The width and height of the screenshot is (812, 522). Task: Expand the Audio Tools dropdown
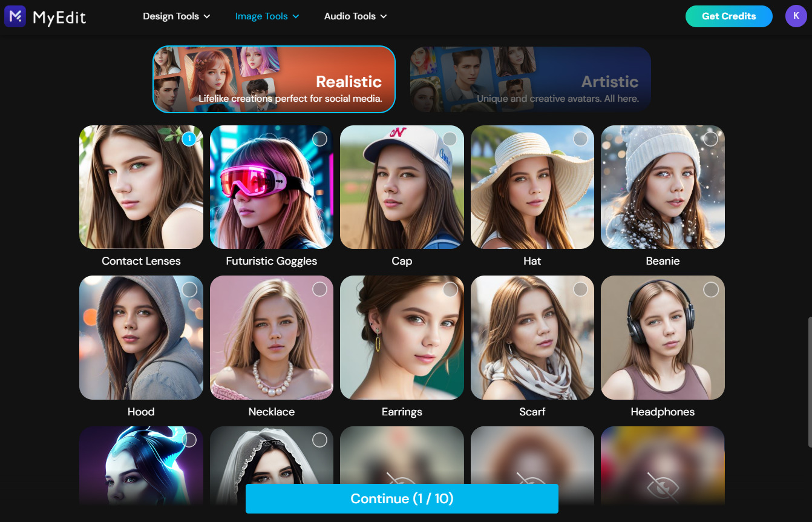(x=356, y=16)
